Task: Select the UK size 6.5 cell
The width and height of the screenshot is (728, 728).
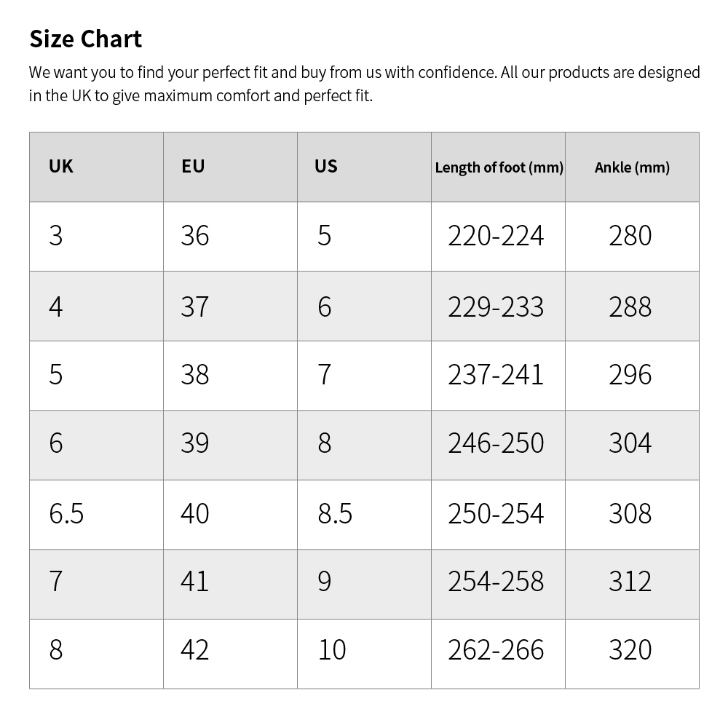Action: 66,514
